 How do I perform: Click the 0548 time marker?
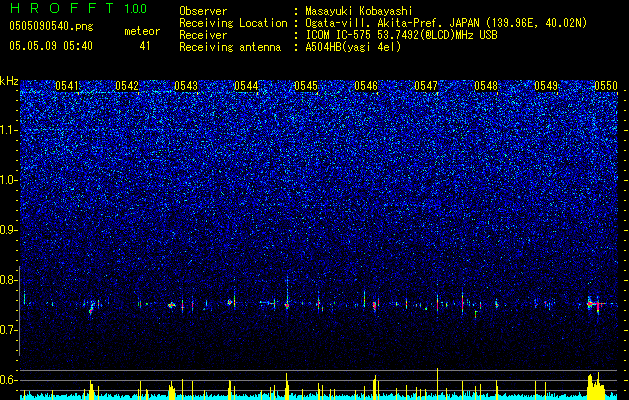486,86
